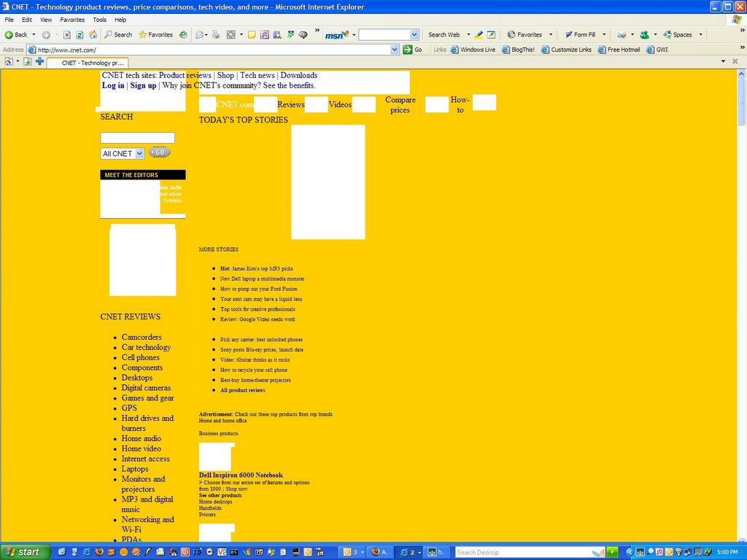The height and width of the screenshot is (560, 747).
Task: Click the GO button beside All CNET
Action: click(x=159, y=152)
